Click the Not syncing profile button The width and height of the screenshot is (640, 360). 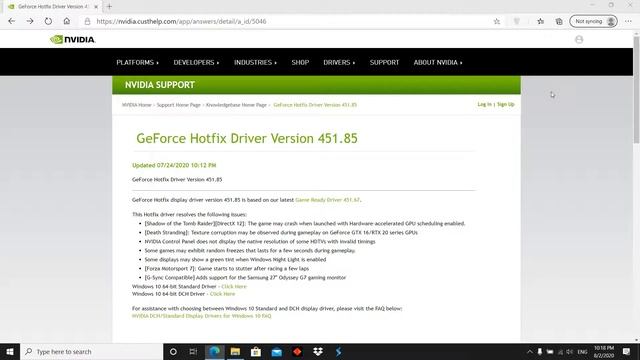click(x=593, y=21)
